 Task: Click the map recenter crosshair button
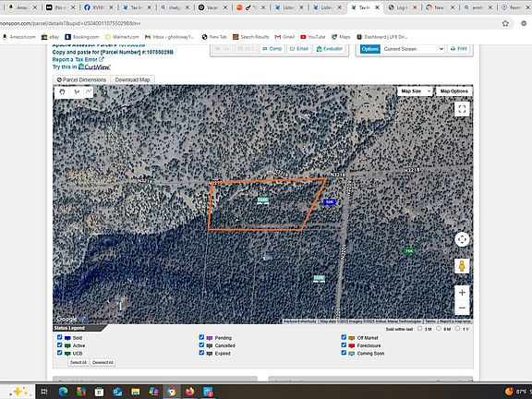click(x=462, y=239)
